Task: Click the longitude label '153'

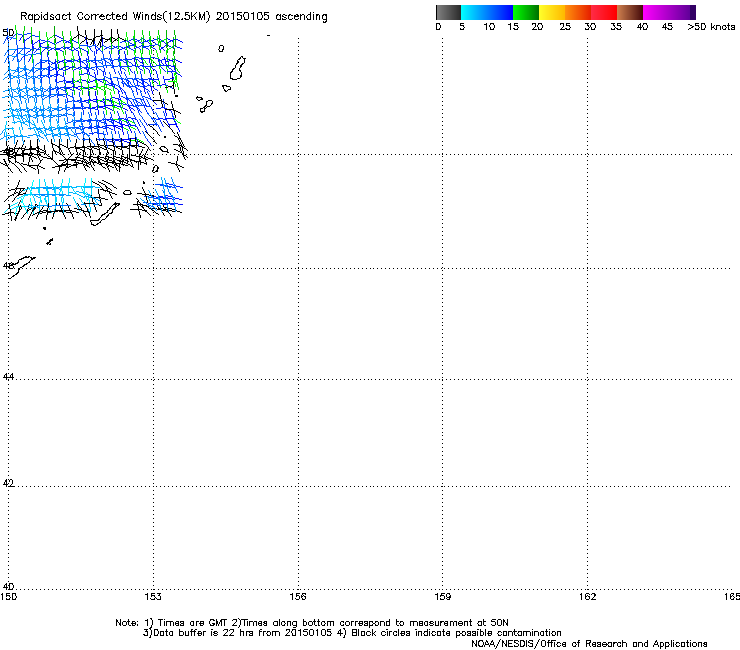Action: (x=153, y=597)
